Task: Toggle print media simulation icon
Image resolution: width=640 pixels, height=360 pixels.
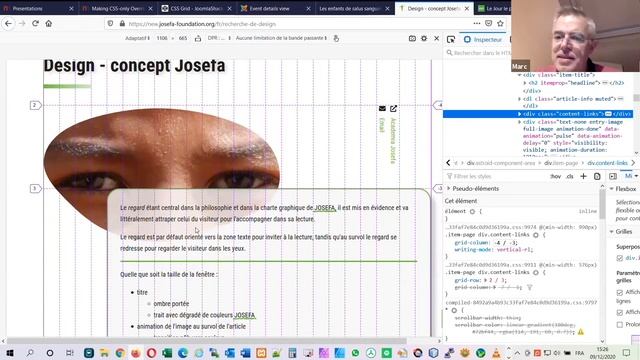Action: (x=597, y=176)
